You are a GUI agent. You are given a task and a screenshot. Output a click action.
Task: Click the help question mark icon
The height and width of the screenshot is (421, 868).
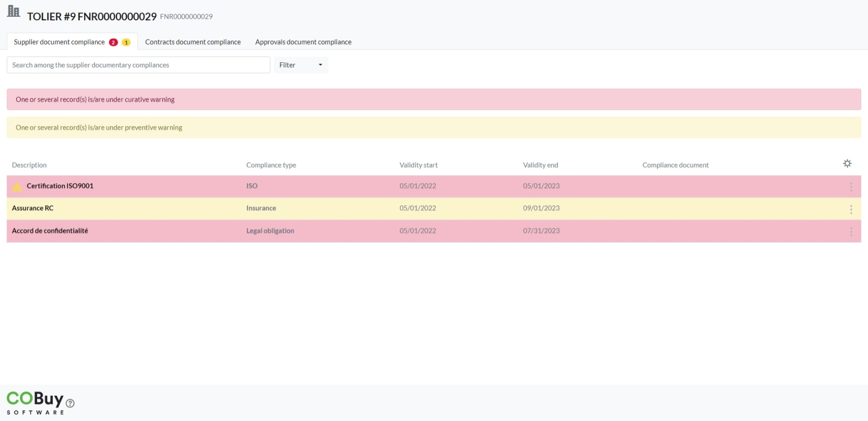70,403
